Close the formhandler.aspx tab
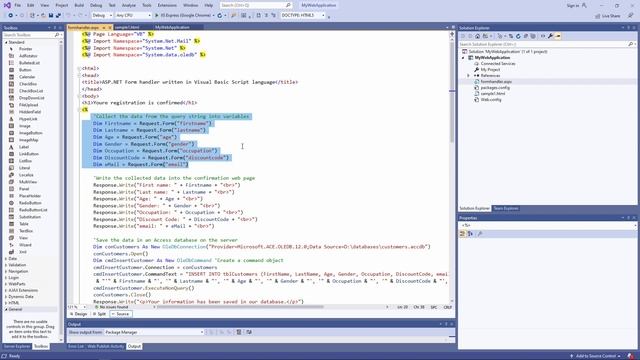Viewport: 640px width, 360px height. click(x=109, y=27)
